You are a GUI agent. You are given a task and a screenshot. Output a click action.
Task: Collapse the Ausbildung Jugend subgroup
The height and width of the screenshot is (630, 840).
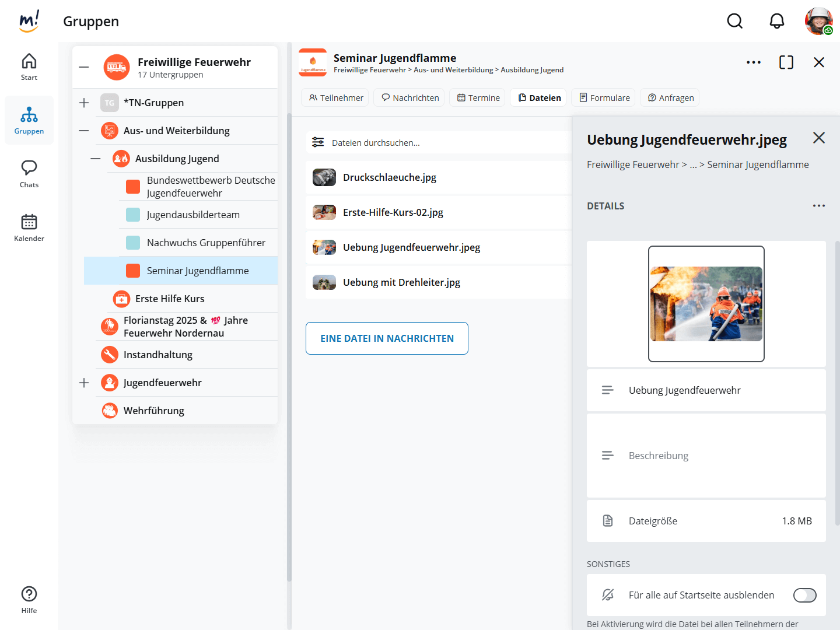click(x=96, y=159)
